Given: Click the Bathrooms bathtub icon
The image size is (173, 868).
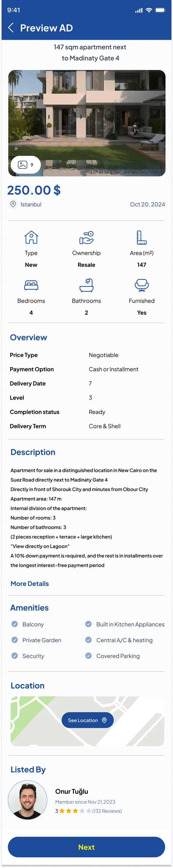Looking at the screenshot, I should 87,285.
